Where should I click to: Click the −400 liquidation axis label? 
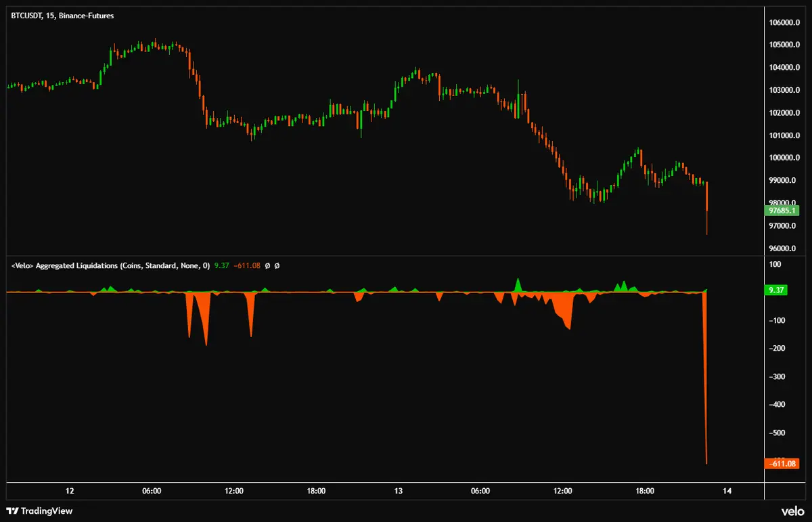[777, 404]
